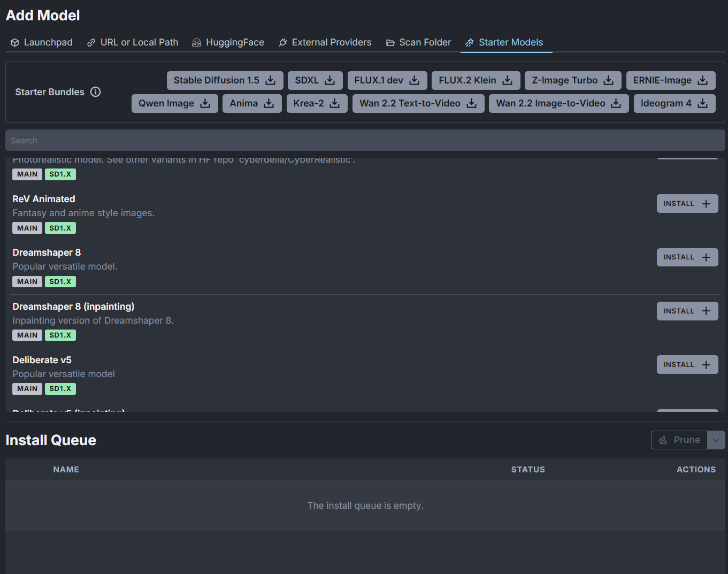The image size is (728, 574).
Task: Click the MAIN tag under Dreamshaper 8 (inpainting)
Action: pos(27,335)
